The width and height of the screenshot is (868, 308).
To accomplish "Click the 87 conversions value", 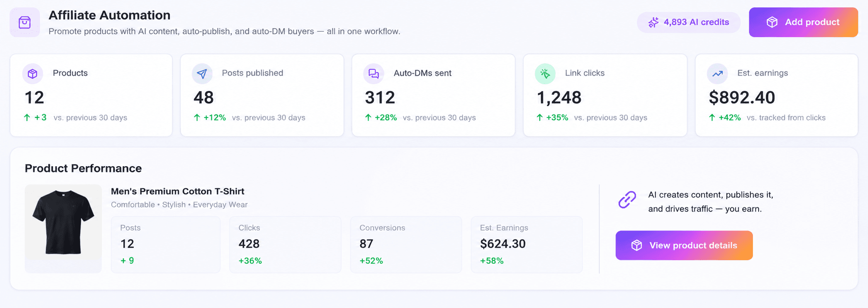I will [x=366, y=244].
